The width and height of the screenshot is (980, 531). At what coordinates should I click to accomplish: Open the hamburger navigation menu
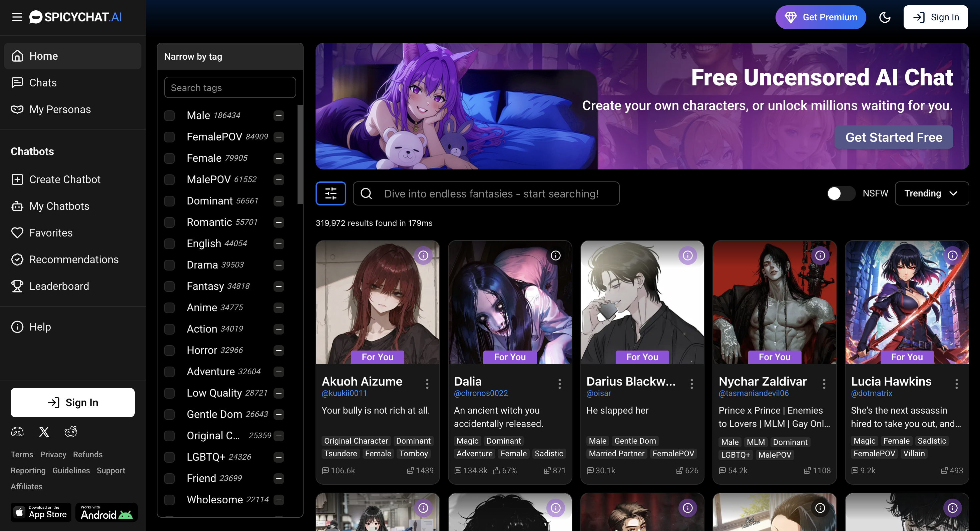click(17, 17)
